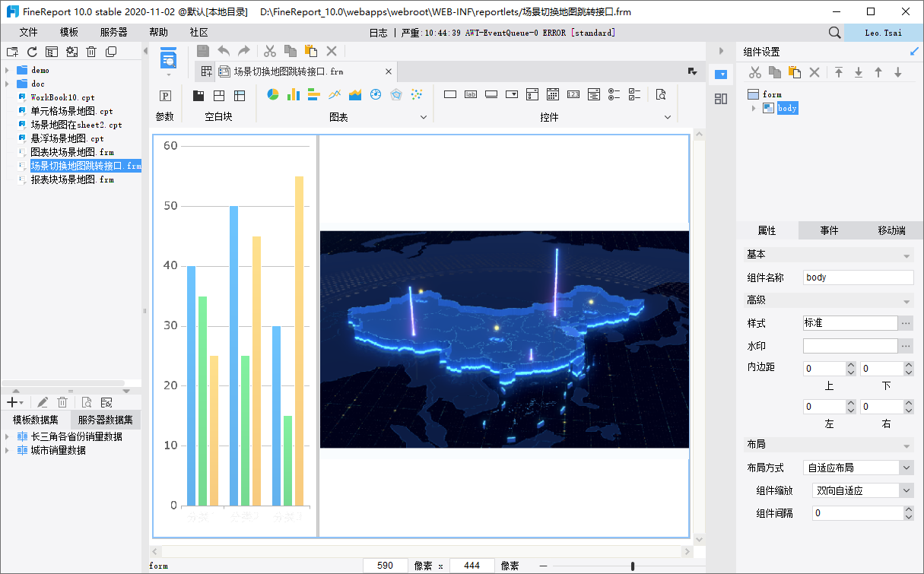Expand the demo folder
Image resolution: width=924 pixels, height=574 pixels.
pos(6,70)
